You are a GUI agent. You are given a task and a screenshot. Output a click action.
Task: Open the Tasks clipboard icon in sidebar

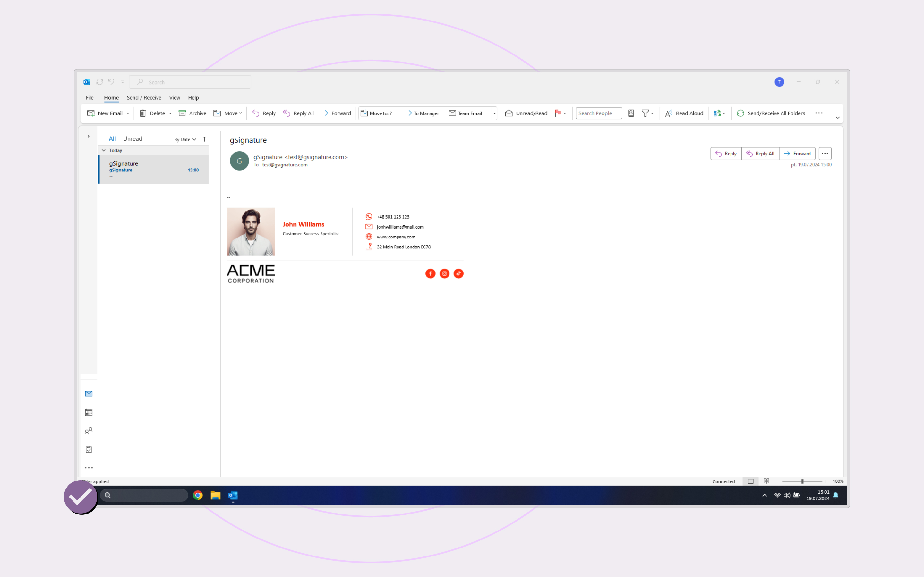tap(89, 449)
